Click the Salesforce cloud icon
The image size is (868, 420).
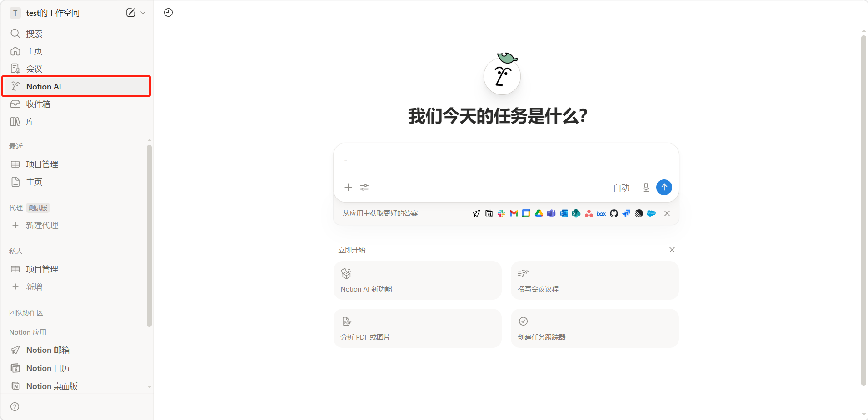coord(651,213)
